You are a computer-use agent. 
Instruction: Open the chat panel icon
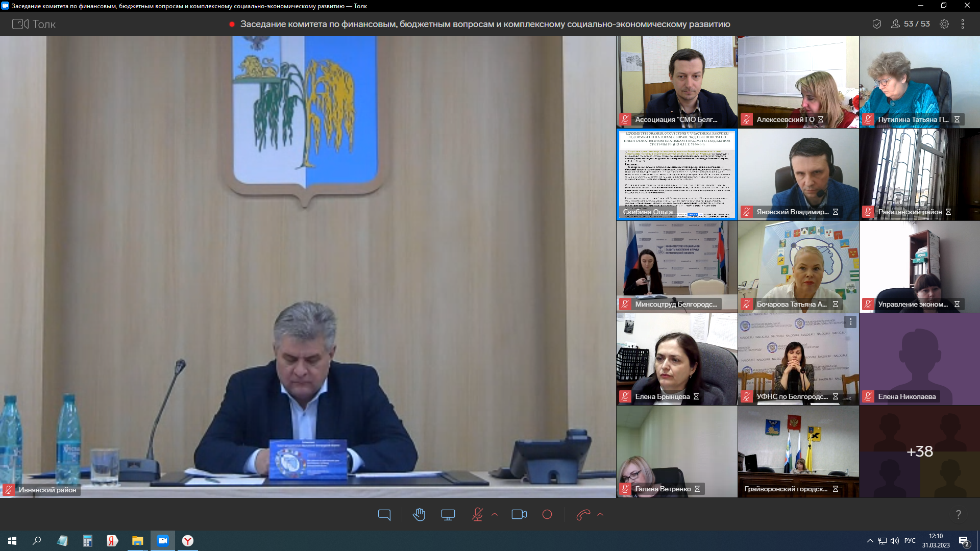[x=384, y=515]
